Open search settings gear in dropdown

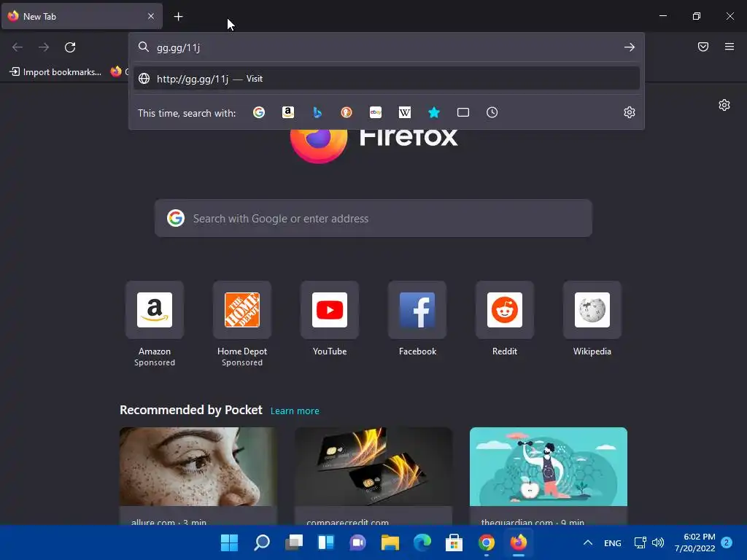[630, 112]
